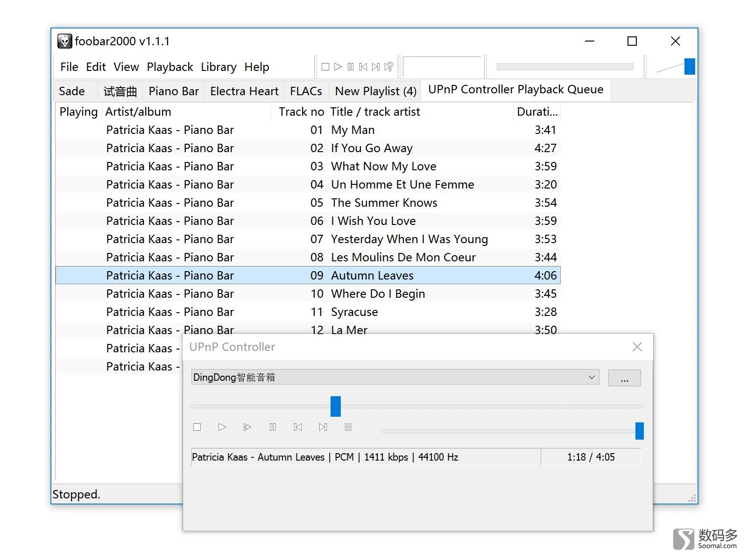Pause playback in UPnP Controller window
747x560 pixels.
click(273, 427)
